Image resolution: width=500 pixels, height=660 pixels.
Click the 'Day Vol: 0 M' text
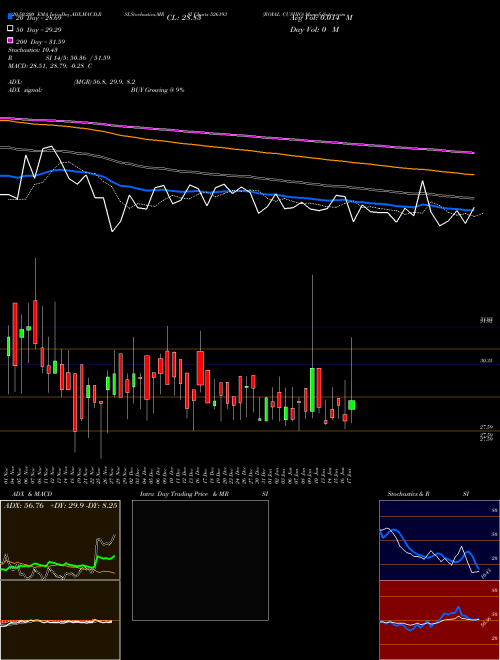pyautogui.click(x=314, y=29)
